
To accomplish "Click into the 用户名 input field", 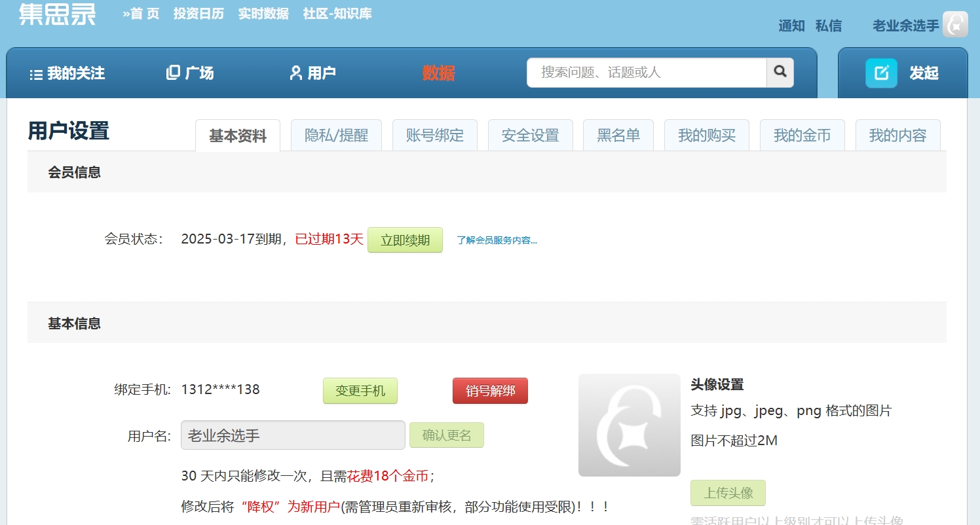I will (293, 435).
